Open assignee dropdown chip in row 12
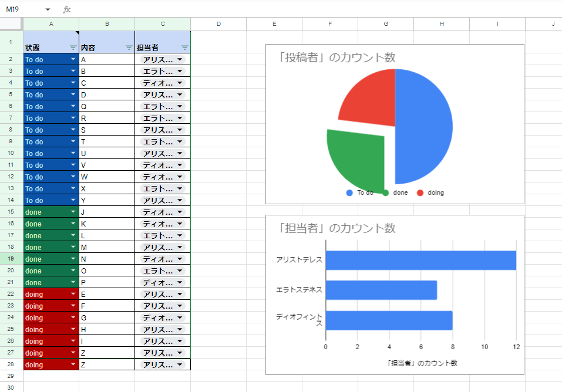Screen dimensions: 562x392 (163, 177)
